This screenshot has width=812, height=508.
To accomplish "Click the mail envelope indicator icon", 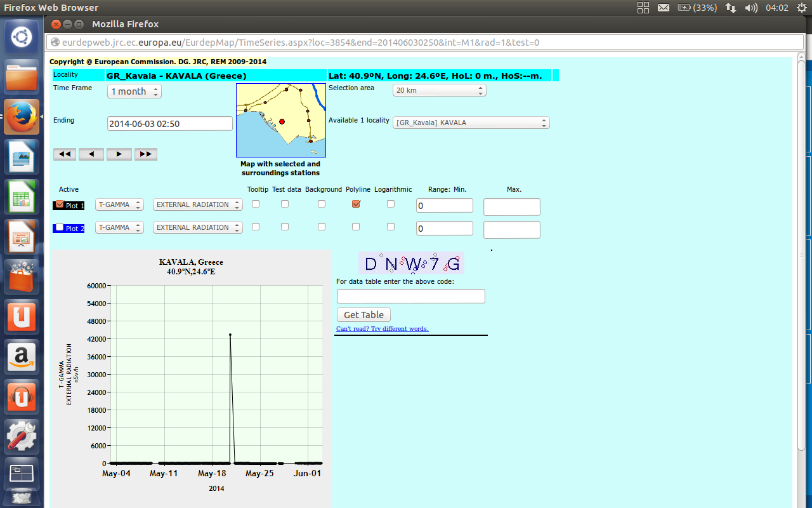I will click(664, 8).
